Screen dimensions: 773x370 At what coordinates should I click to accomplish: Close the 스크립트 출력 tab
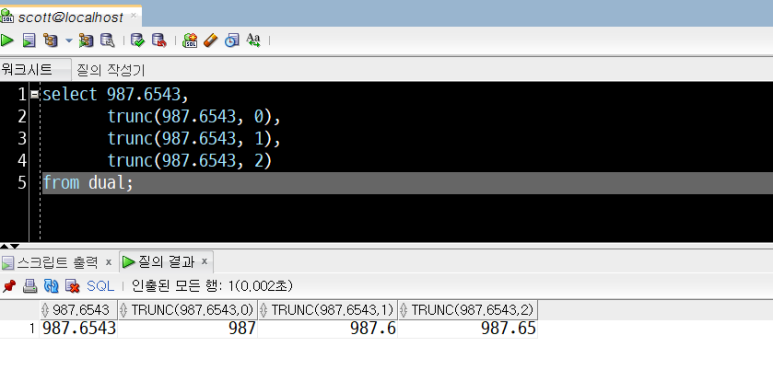click(108, 262)
